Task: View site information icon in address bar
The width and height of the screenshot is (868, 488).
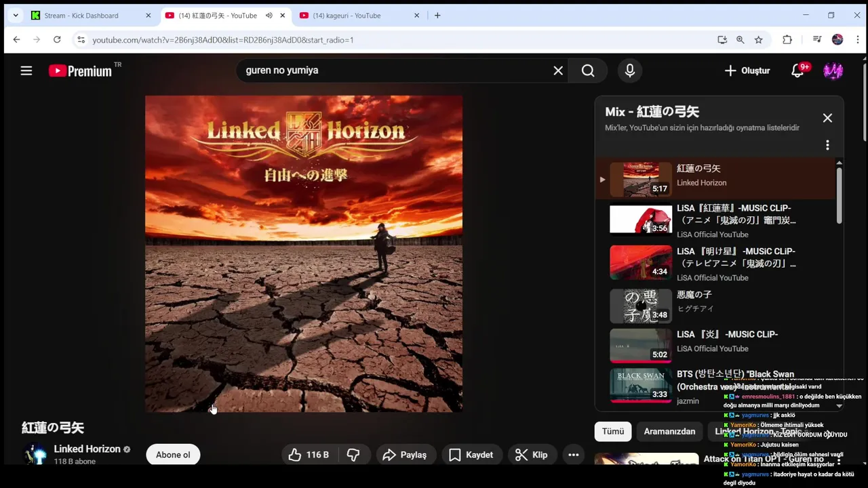Action: 81,40
